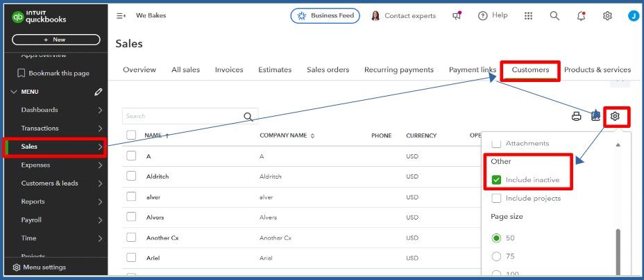The width and height of the screenshot is (644, 280).
Task: Open the table settings gear icon
Action: click(615, 117)
